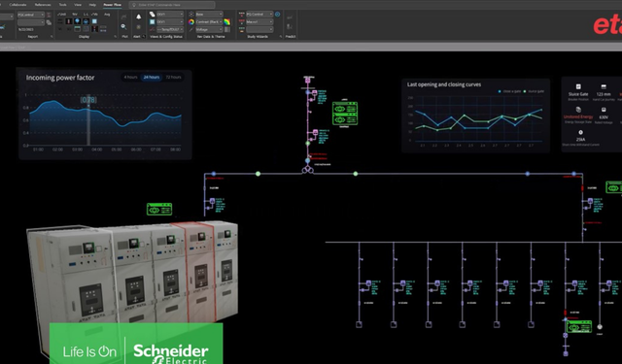Open the Macro1 study wizard dropdown
Screen dimensions: 622x364
tap(259, 21)
